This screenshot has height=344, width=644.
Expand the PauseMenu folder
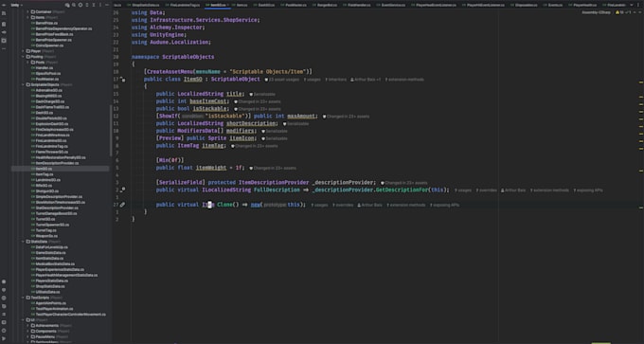27,336
